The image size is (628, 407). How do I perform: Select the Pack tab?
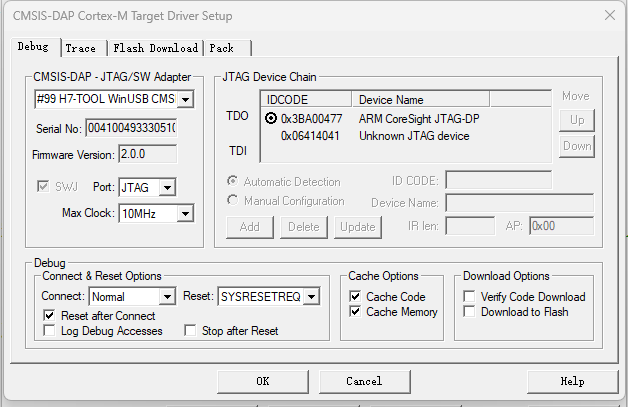[x=227, y=48]
